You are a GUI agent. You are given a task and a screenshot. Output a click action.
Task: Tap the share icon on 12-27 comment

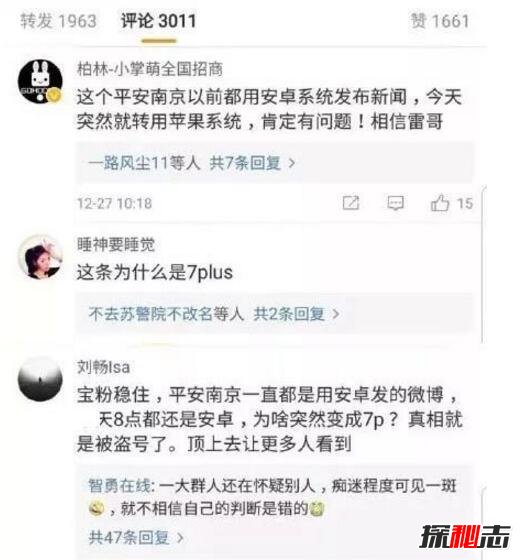pyautogui.click(x=350, y=203)
